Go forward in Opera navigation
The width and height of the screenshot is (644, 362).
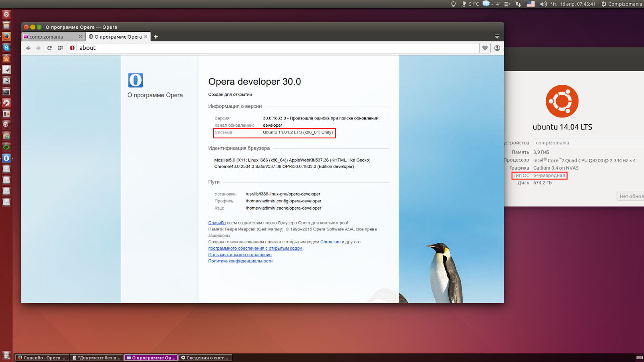pyautogui.click(x=39, y=48)
